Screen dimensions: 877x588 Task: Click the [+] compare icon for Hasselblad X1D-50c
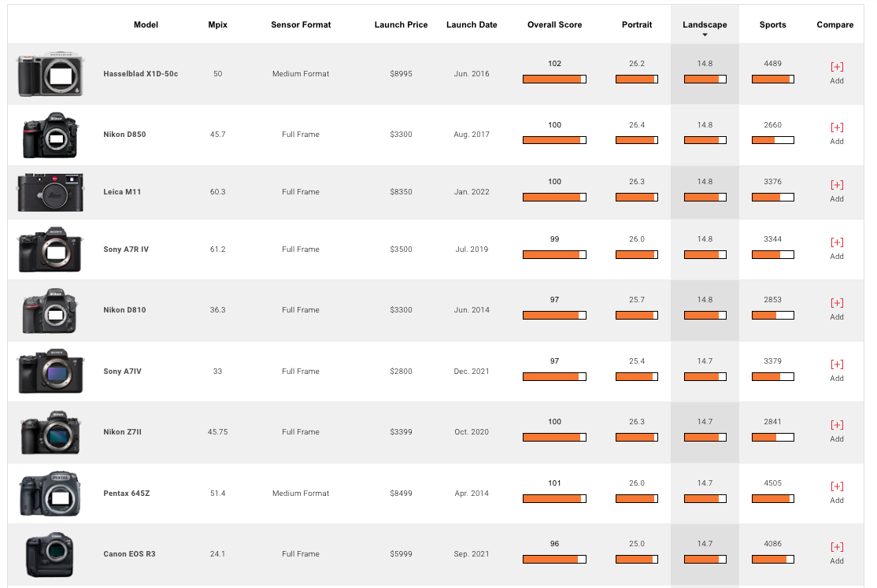coord(837,67)
